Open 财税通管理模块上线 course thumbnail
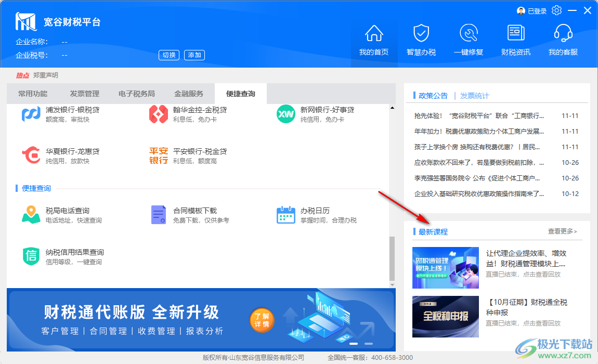This screenshot has width=598, height=364. coord(446,267)
